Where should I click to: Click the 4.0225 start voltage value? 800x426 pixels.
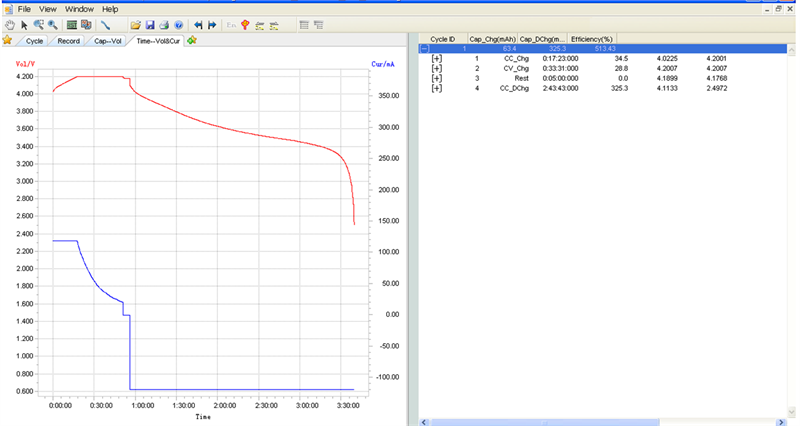point(667,59)
